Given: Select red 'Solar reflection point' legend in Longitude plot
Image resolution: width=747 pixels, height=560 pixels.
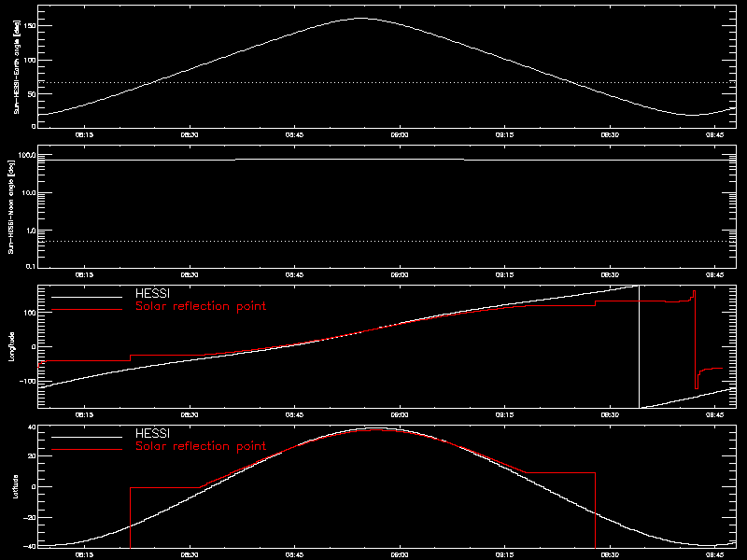Looking at the screenshot, I should click(201, 306).
